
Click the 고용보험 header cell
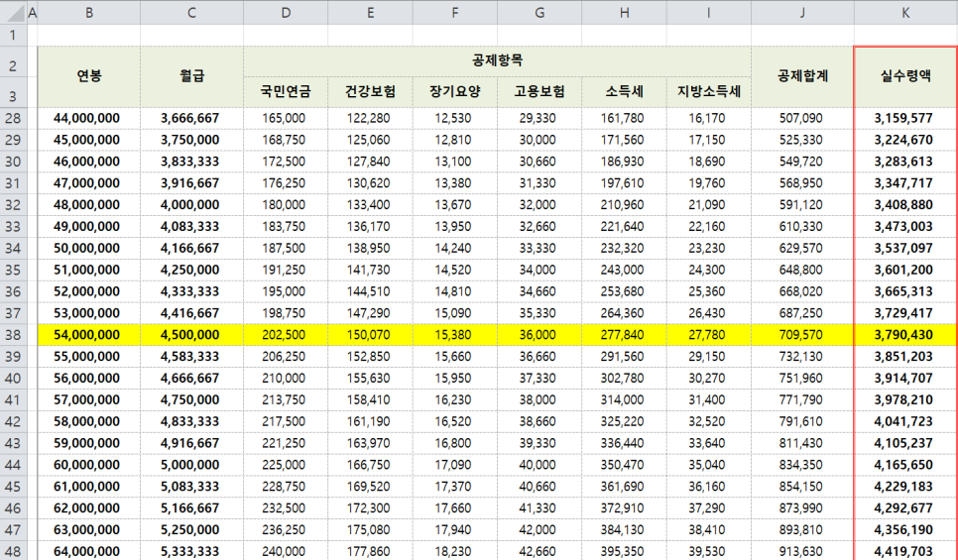click(539, 91)
